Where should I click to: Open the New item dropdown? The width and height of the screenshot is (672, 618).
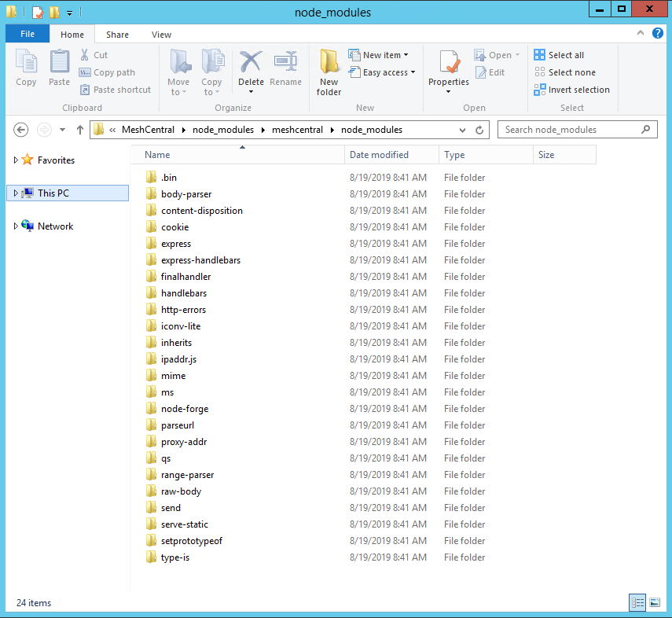tap(378, 55)
